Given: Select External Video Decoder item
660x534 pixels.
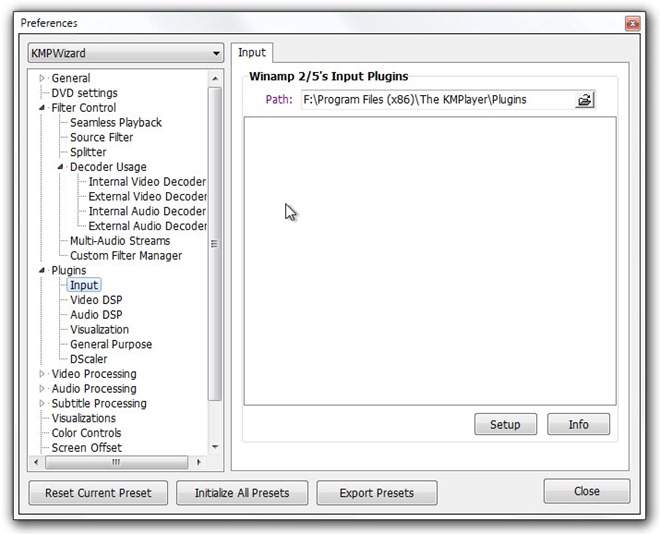Looking at the screenshot, I should pyautogui.click(x=147, y=197).
